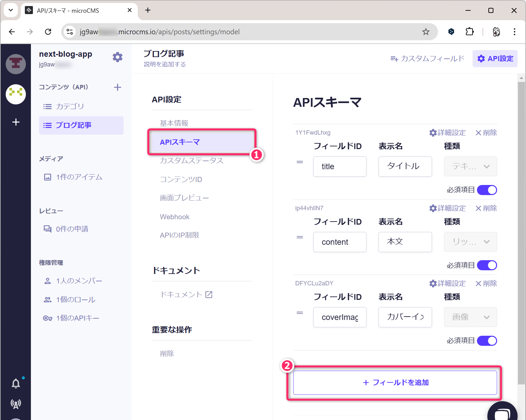
Task: Click the フィールドを追加 button
Action: 395,383
